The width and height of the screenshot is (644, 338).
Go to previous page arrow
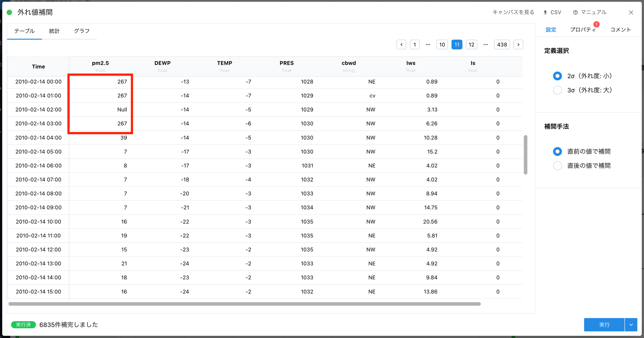pyautogui.click(x=401, y=45)
